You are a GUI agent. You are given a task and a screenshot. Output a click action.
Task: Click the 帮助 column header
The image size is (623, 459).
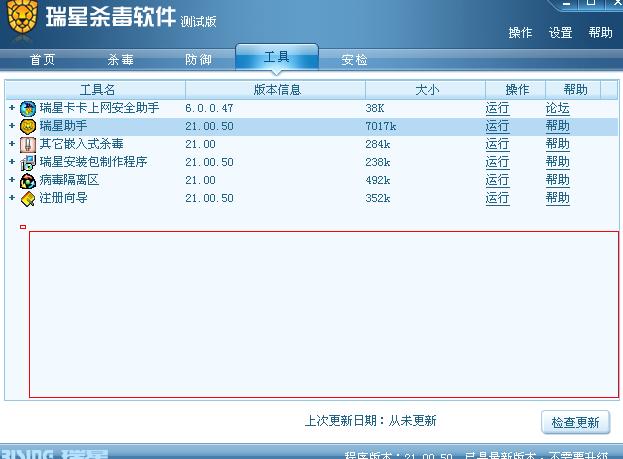pyautogui.click(x=573, y=90)
